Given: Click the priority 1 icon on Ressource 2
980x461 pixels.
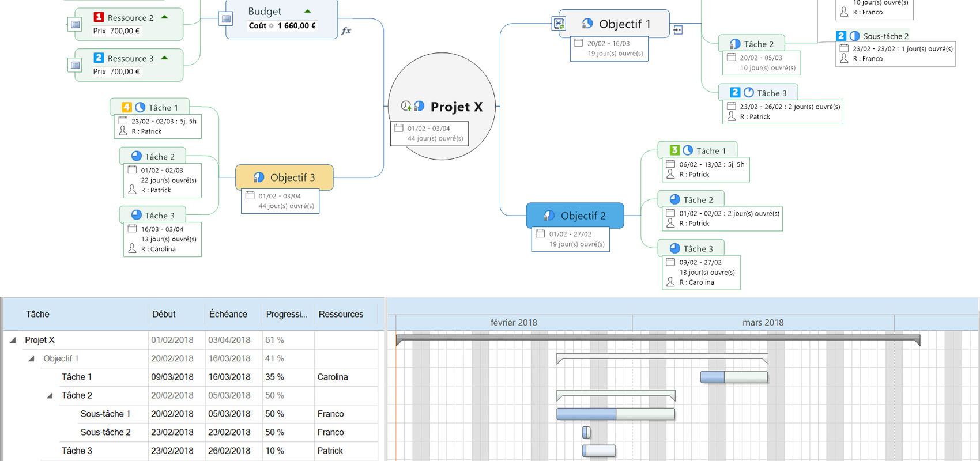Looking at the screenshot, I should (x=99, y=17).
